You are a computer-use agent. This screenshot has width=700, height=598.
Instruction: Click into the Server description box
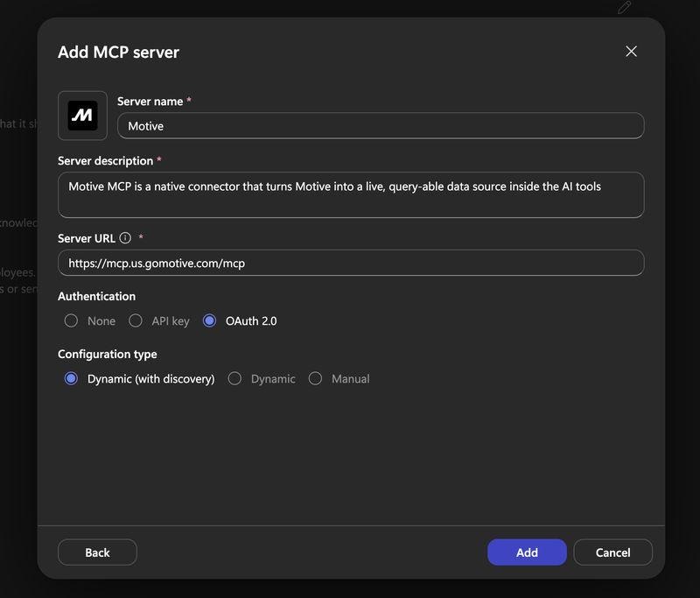tap(351, 194)
